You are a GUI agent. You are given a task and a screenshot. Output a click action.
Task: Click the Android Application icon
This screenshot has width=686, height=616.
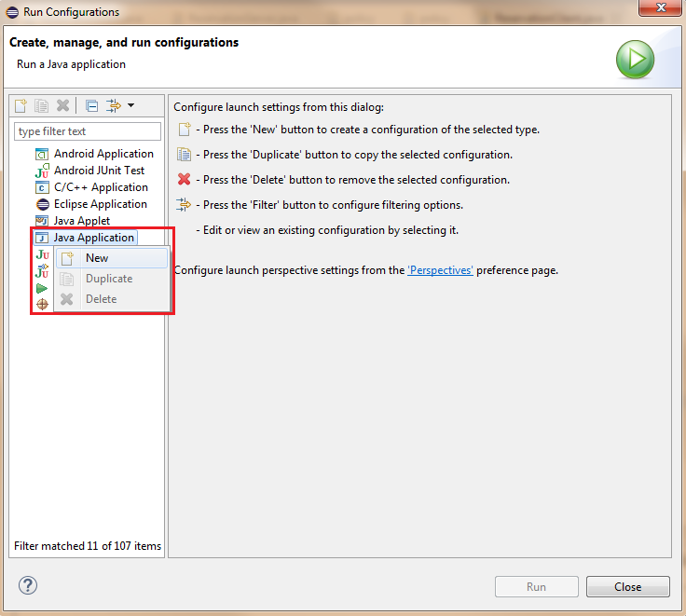pyautogui.click(x=42, y=154)
